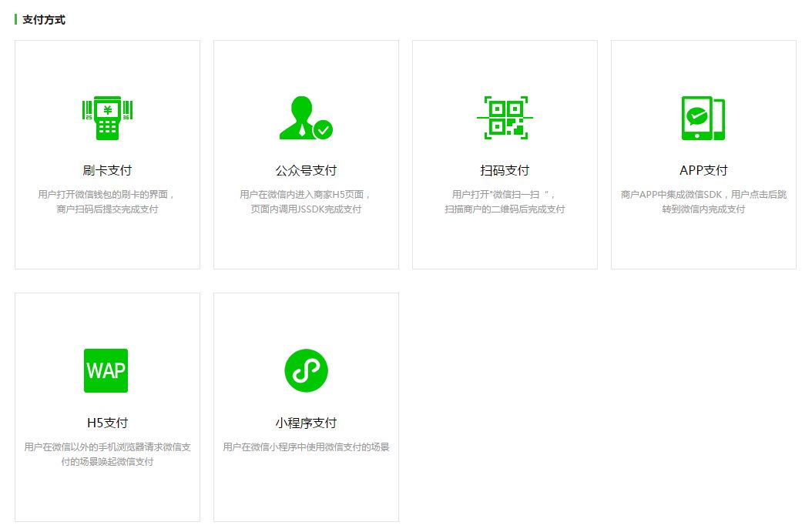This screenshot has height=532, width=812.
Task: Open the 小程序支付 title link
Action: coord(306,423)
